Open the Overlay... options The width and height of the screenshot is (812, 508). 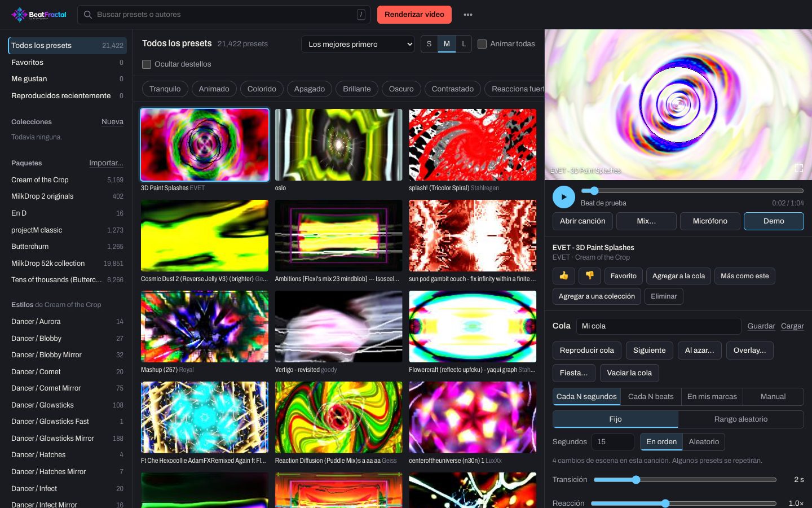pos(749,351)
